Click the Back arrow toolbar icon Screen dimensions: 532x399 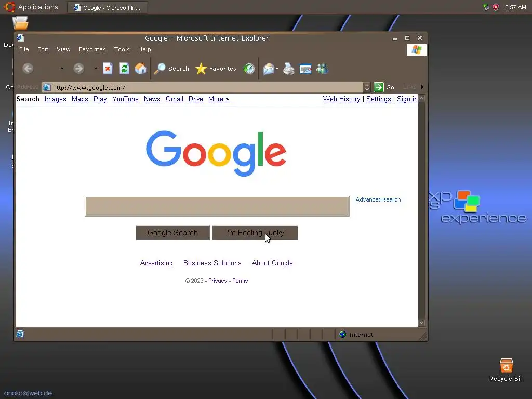[28, 69]
